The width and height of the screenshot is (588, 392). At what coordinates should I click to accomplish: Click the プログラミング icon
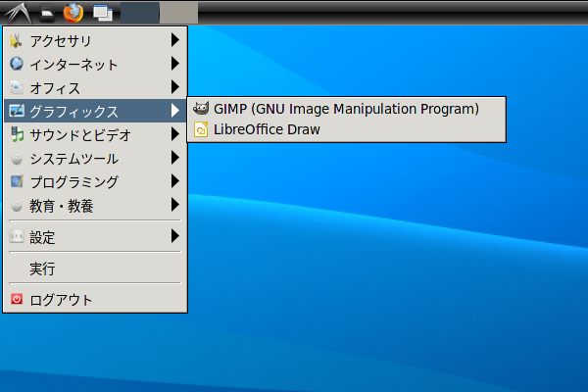point(17,181)
